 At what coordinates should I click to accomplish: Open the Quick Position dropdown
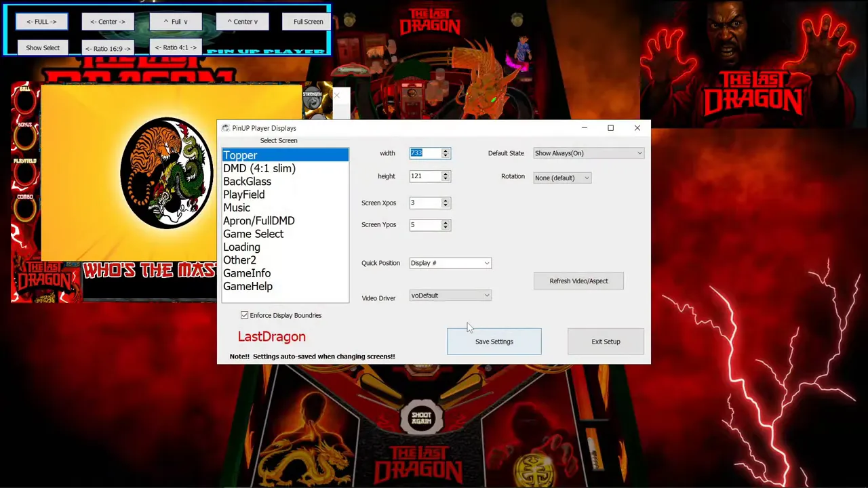(450, 263)
